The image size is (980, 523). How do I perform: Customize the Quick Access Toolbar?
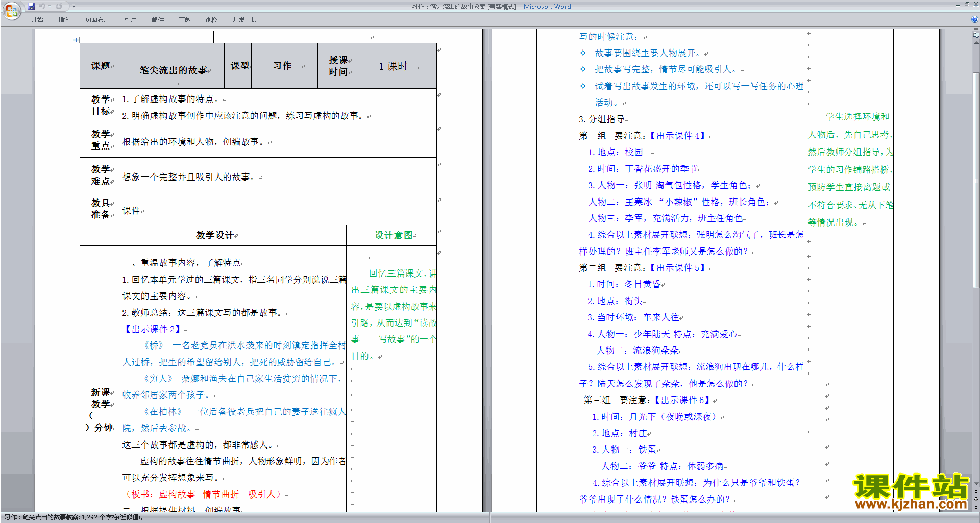point(73,6)
